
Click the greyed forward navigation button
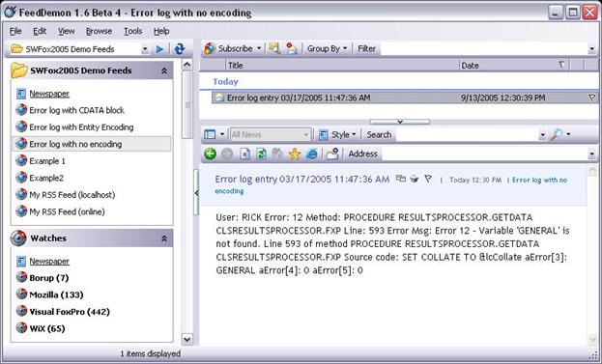coord(227,154)
